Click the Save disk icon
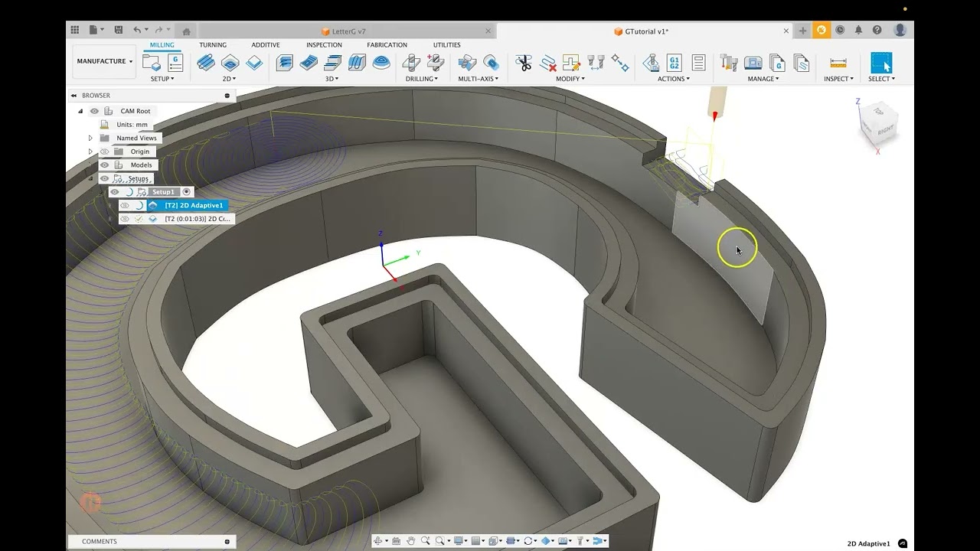 [119, 30]
